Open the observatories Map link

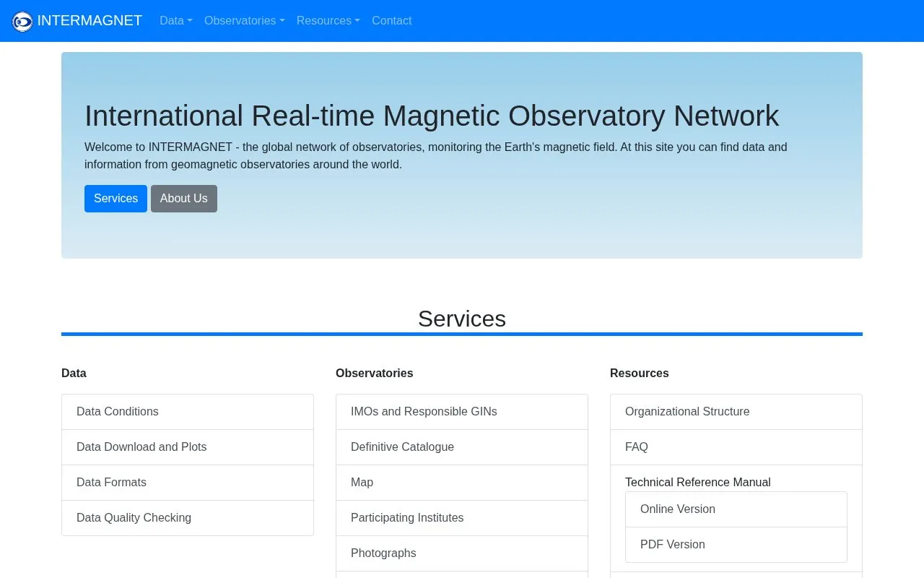462,483
